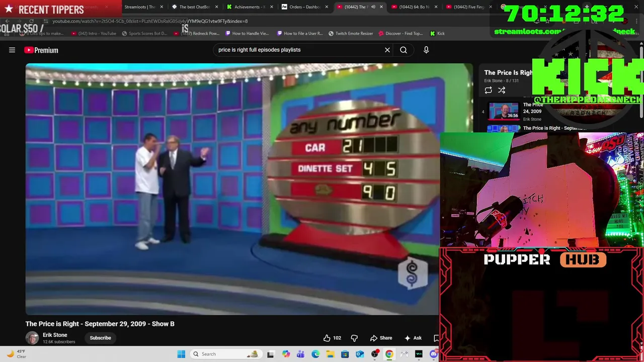Open weather widget showing 45°F Clear
The image size is (644, 362).
pyautogui.click(x=16, y=354)
